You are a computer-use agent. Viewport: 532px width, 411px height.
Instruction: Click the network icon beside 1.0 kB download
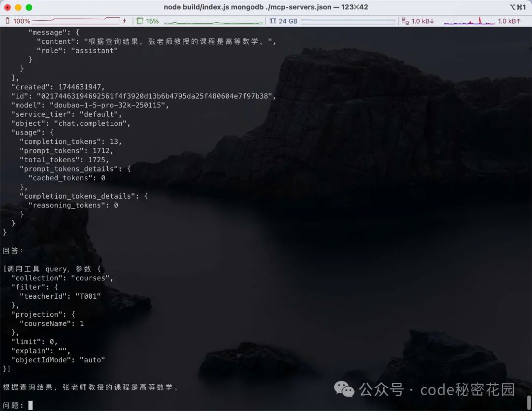[x=405, y=21]
